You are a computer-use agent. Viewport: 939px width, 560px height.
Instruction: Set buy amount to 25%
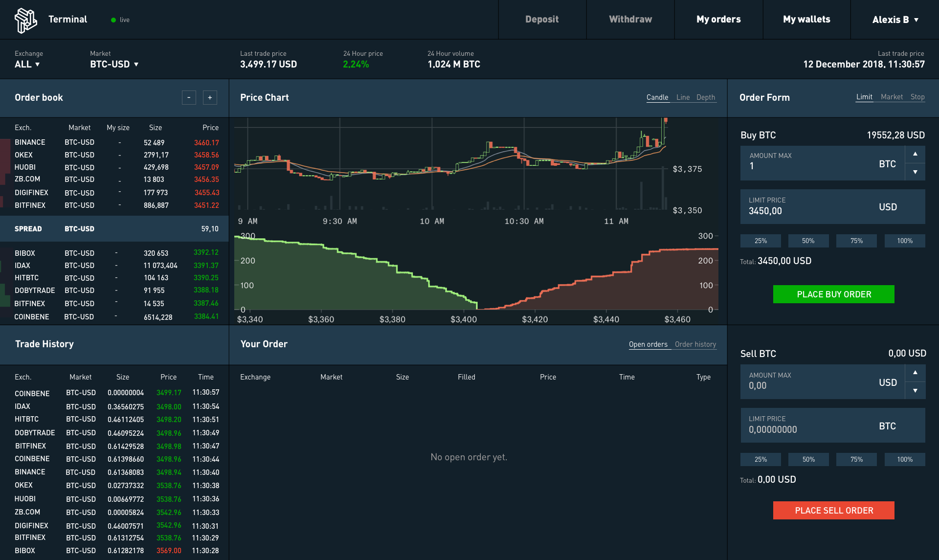[760, 241]
